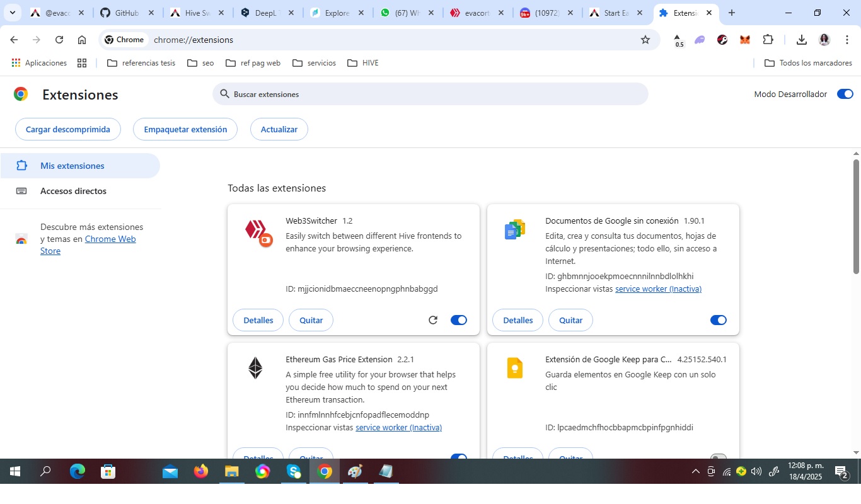Open Firefox from the taskbar
The image size is (861, 504).
point(201,471)
